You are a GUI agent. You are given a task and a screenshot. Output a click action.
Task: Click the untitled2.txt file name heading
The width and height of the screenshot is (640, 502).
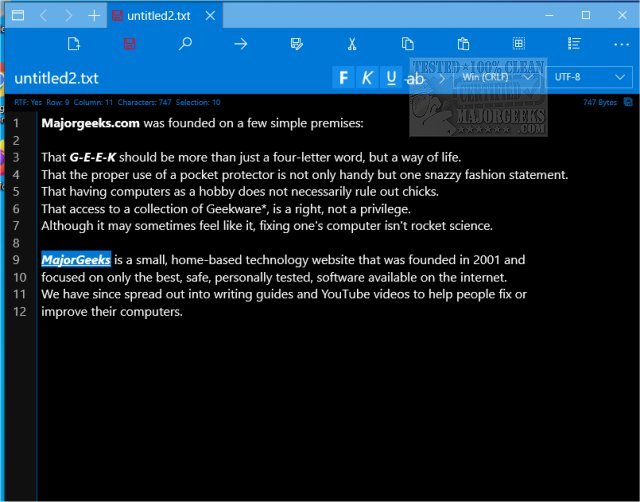(x=56, y=78)
